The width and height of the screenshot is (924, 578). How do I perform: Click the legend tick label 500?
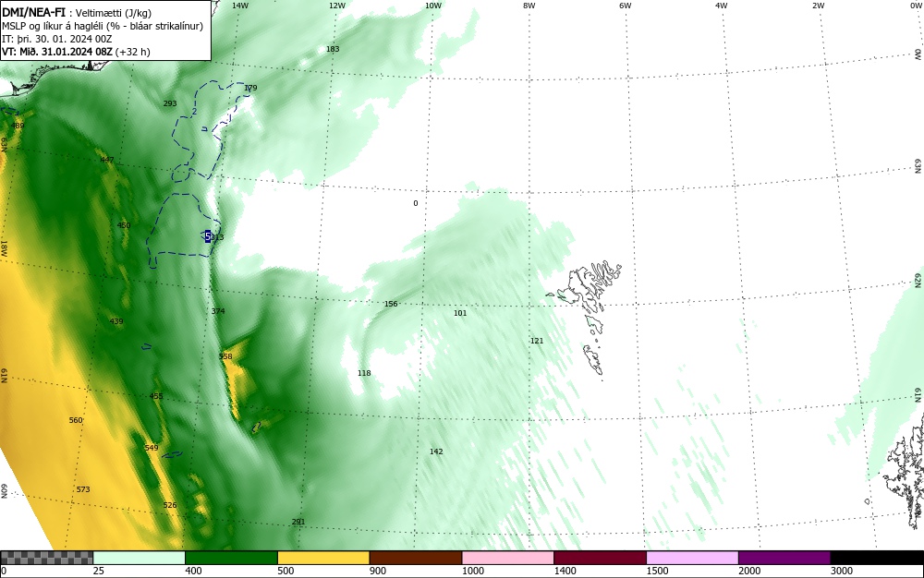pyautogui.click(x=286, y=571)
